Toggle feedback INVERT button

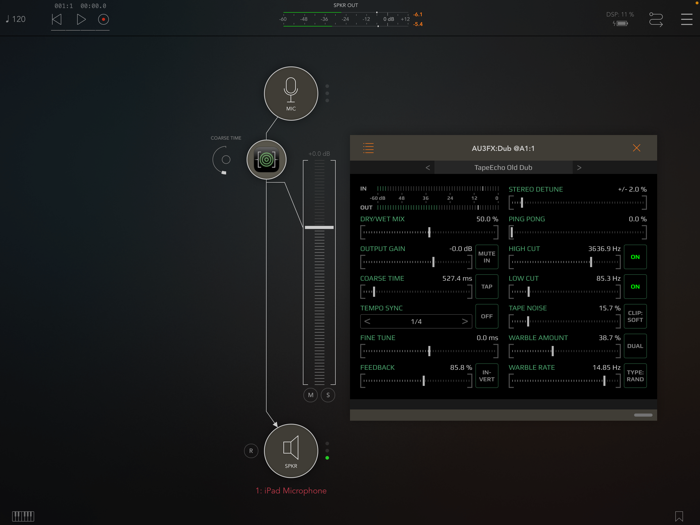[487, 375]
